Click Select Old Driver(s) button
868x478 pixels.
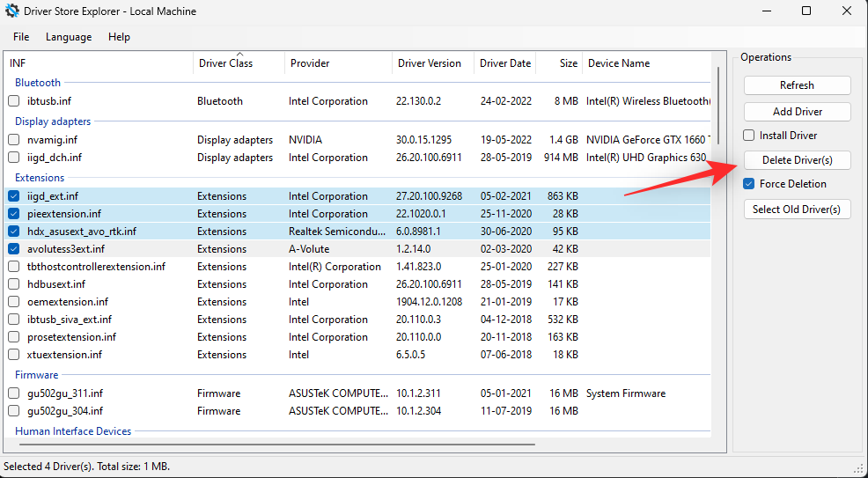click(x=798, y=210)
